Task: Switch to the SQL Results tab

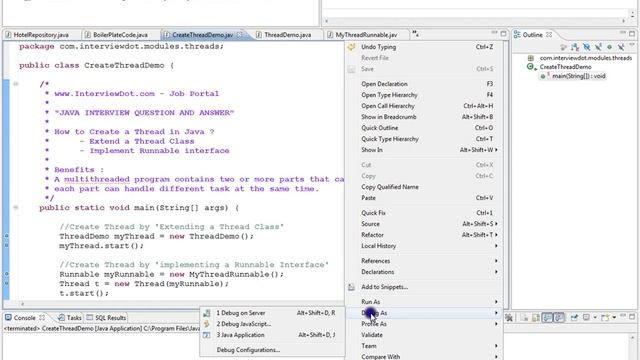Action: coord(106,318)
